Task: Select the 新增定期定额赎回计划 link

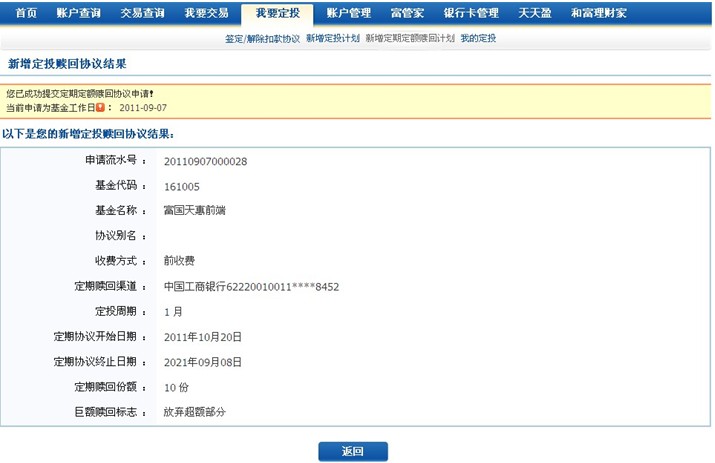Action: click(x=410, y=38)
